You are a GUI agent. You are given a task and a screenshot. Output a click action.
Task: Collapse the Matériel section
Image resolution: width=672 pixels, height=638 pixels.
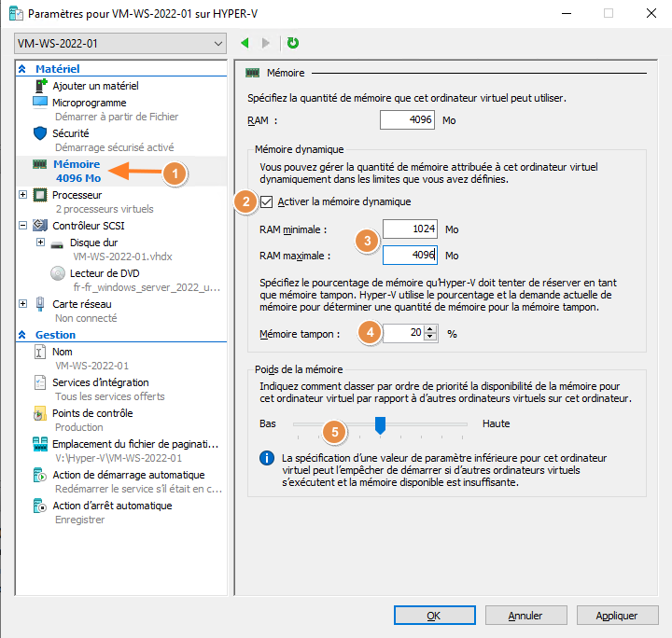point(22,69)
